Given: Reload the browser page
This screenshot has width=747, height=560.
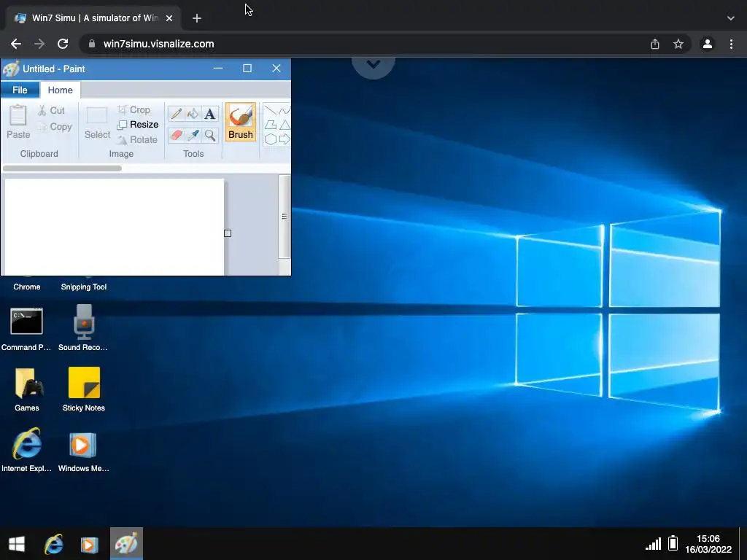Looking at the screenshot, I should (x=63, y=44).
